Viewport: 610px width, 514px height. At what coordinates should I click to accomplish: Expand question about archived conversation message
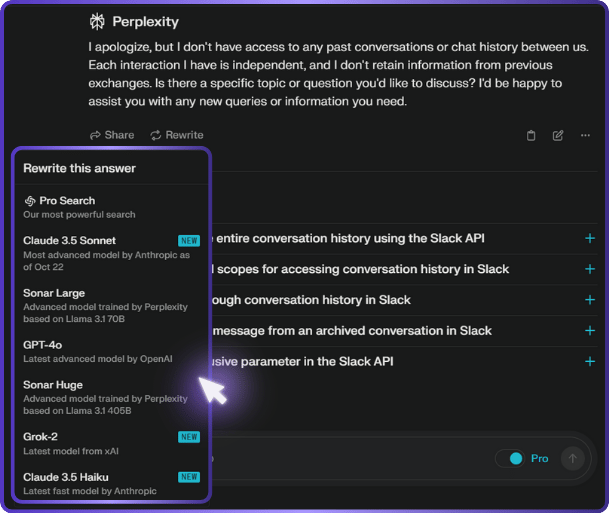[590, 330]
